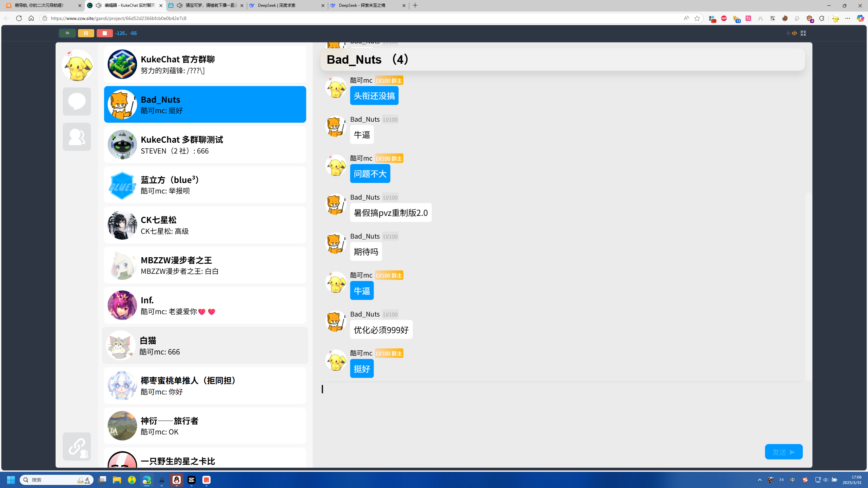Screen dimensions: 868x488
Task: Open MBZZW漫步者之王 conversation
Action: [x=205, y=265]
